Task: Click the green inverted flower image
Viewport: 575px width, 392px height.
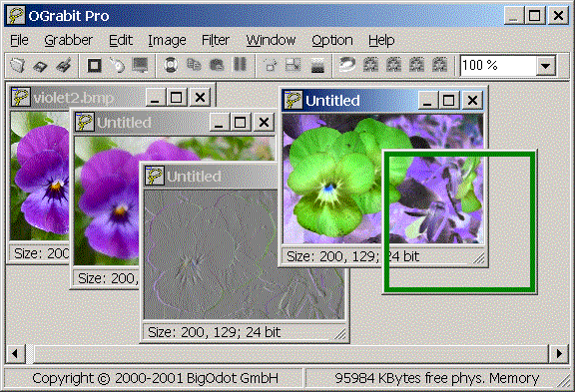Action: pos(382,179)
